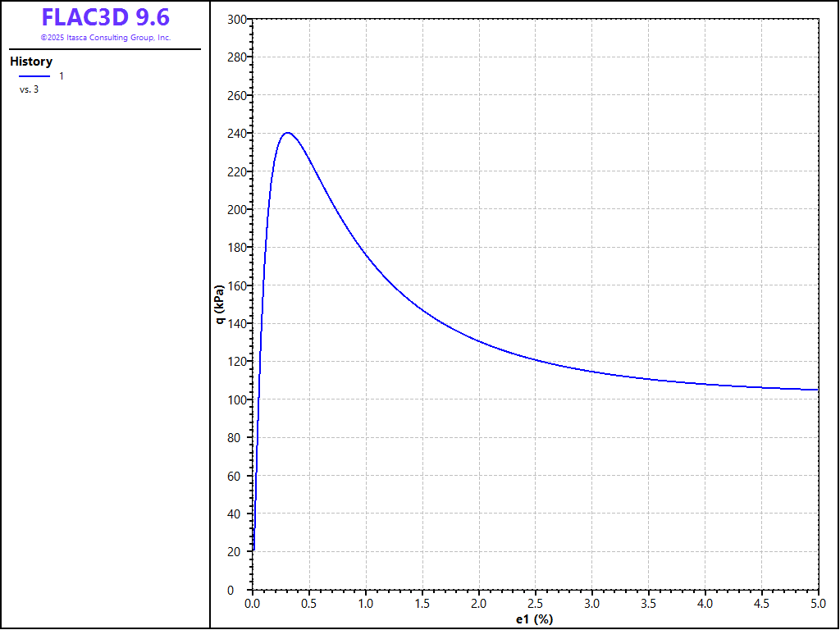
Task: Click the Itasca Consulting Group copyright line
Action: [x=106, y=38]
